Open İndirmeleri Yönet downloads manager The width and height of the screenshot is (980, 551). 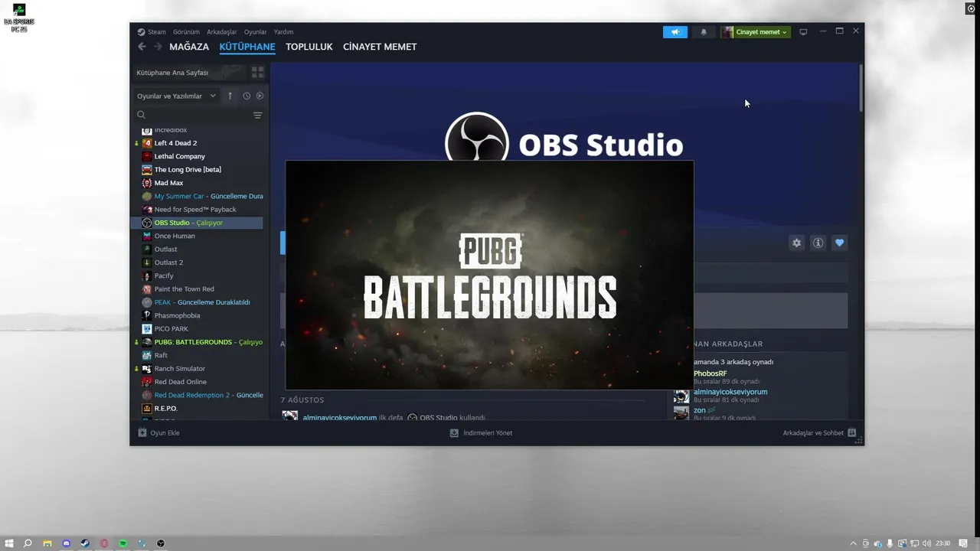(x=481, y=433)
